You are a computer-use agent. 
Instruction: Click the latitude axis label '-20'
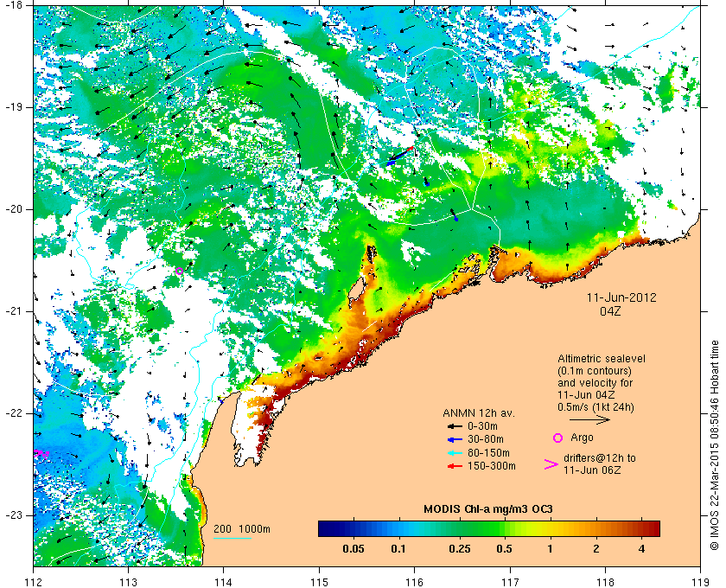click(x=13, y=209)
